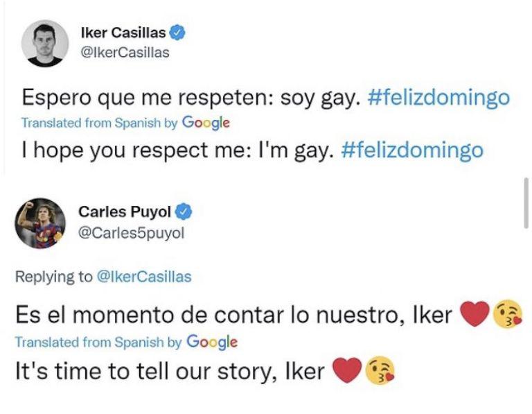Click the Google logo under Casillas's tweet

205,123
